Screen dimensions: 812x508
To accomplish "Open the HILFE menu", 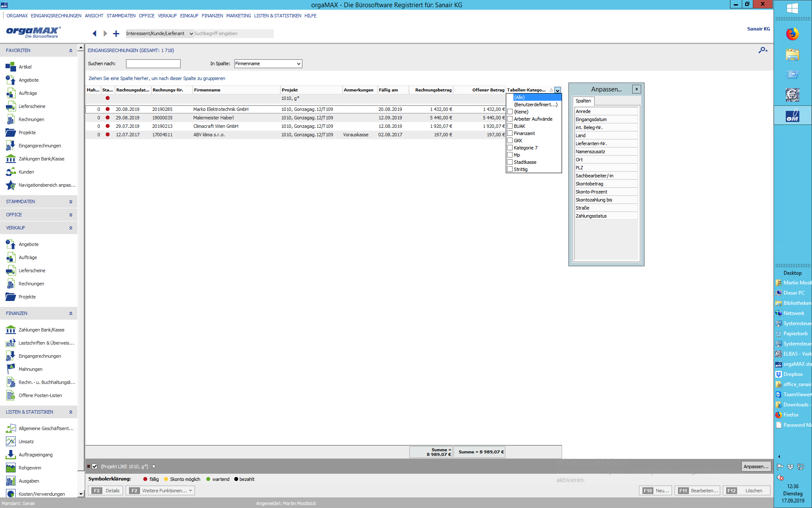I will pyautogui.click(x=310, y=16).
